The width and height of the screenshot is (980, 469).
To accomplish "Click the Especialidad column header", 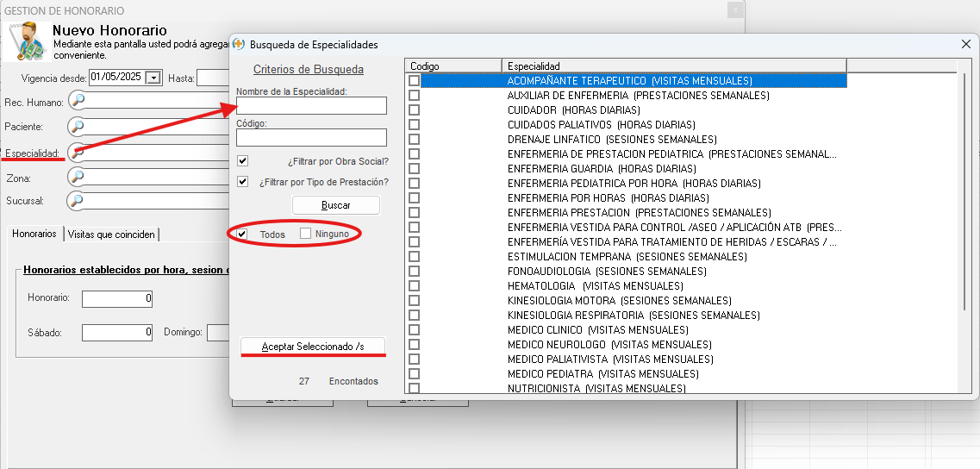I will point(673,66).
